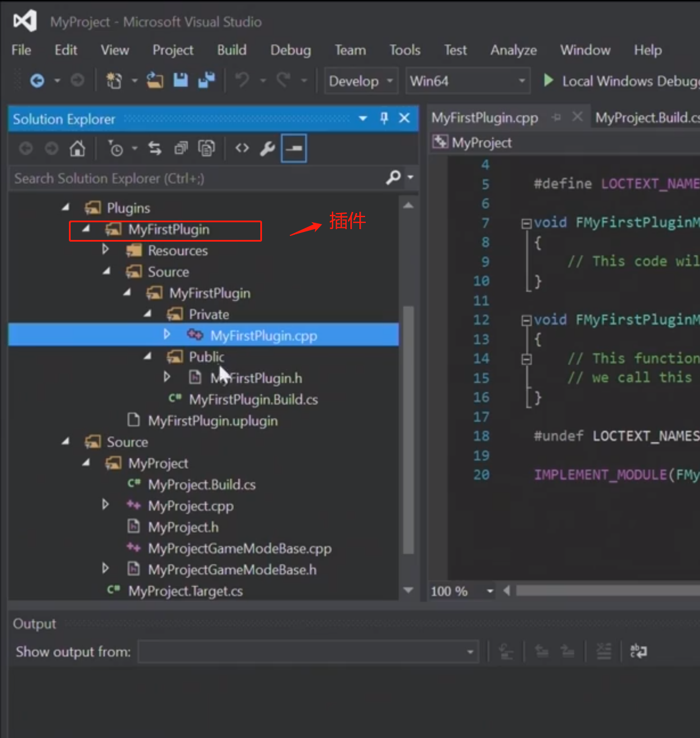The width and height of the screenshot is (700, 738).
Task: Toggle the Preview Selected Items button
Action: (x=294, y=148)
